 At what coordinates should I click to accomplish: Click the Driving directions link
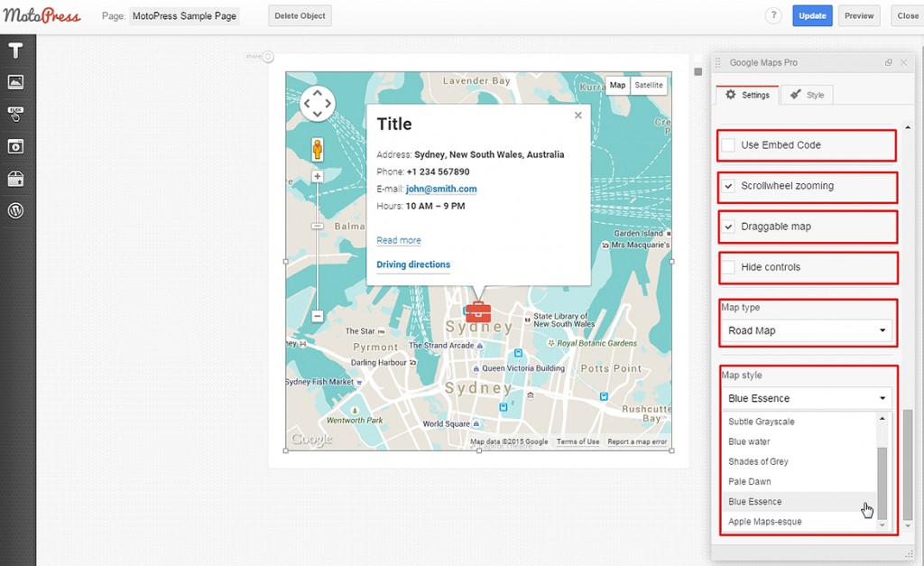click(412, 264)
